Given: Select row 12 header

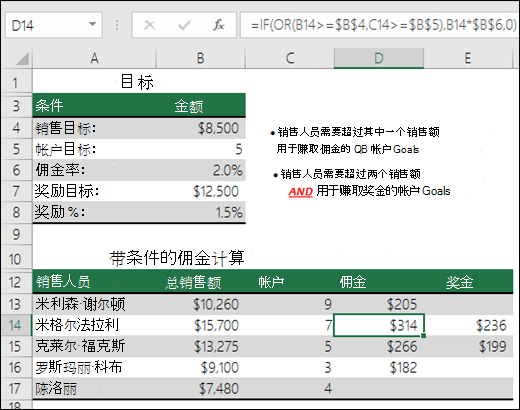Looking at the screenshot, I should 16,282.
